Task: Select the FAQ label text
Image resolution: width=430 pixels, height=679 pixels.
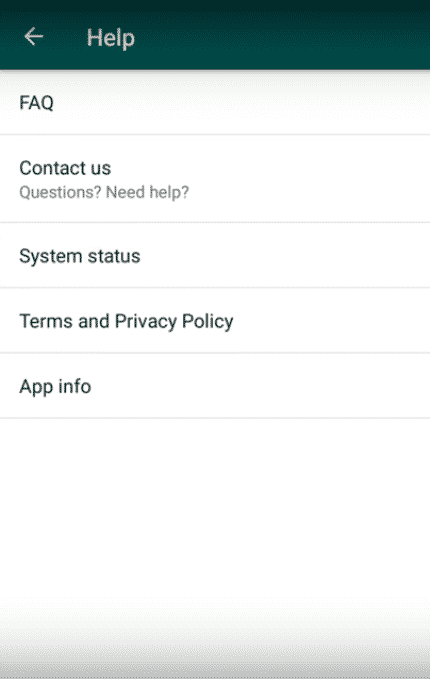Action: (36, 103)
